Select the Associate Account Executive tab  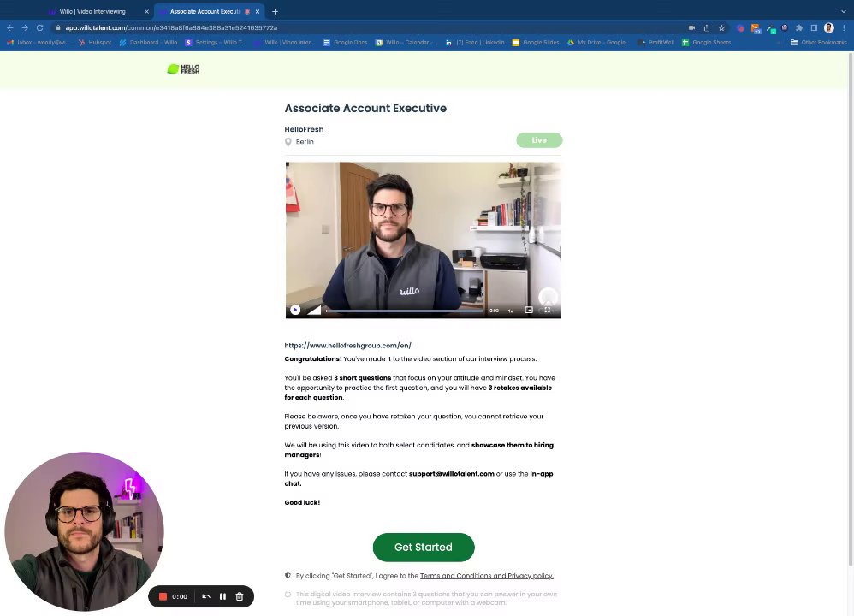point(205,11)
